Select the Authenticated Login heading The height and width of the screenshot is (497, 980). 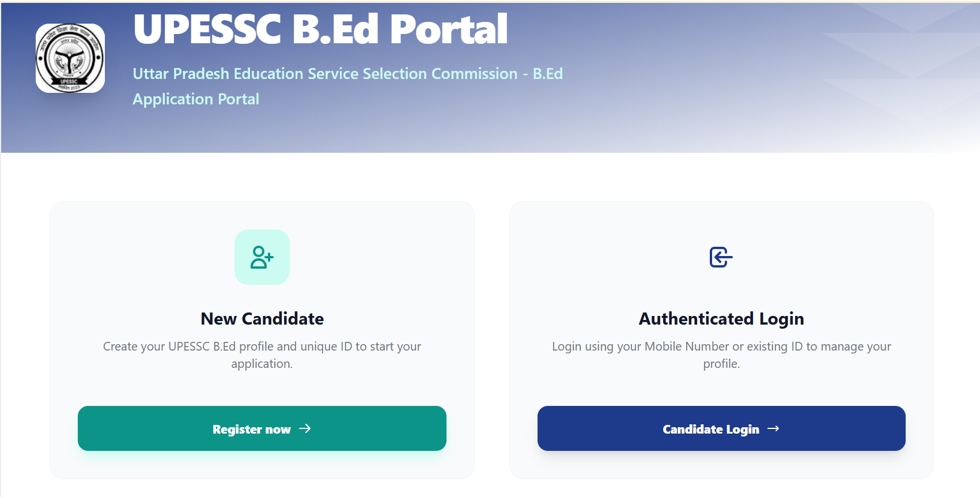(721, 318)
